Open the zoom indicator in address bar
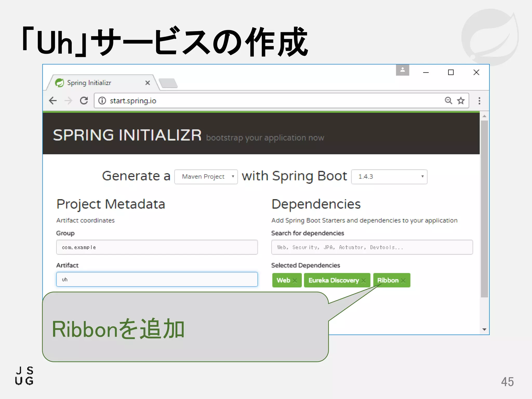The height and width of the screenshot is (399, 532). [448, 101]
